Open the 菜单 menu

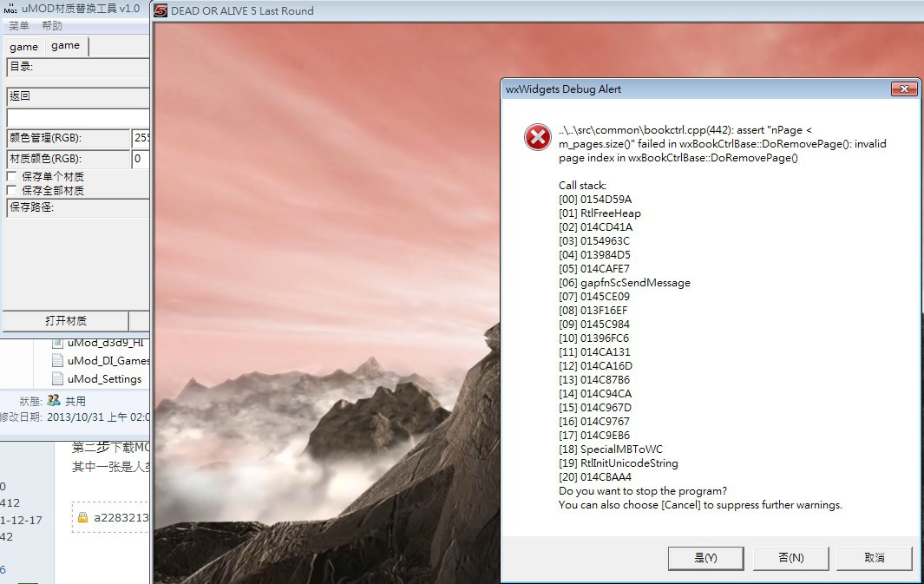point(19,26)
